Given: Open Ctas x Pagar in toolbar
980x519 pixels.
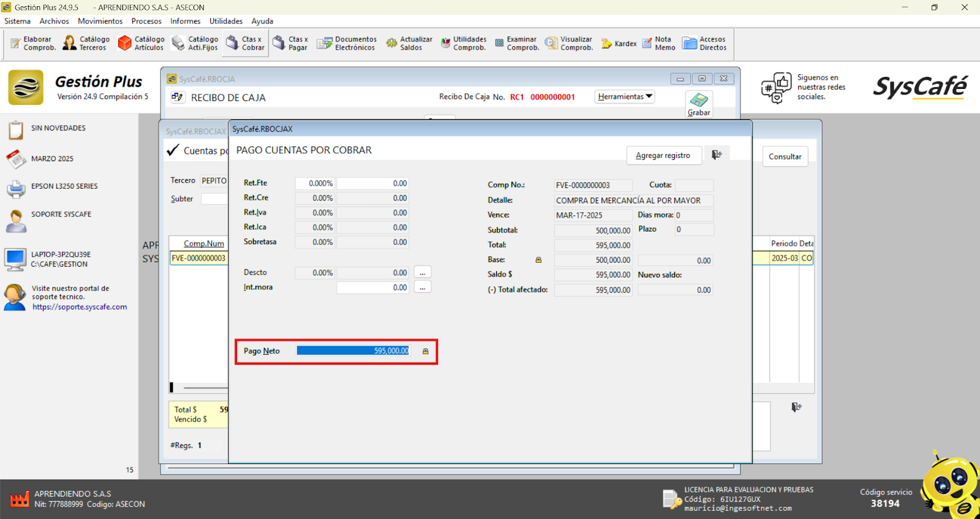Looking at the screenshot, I should click(x=290, y=44).
